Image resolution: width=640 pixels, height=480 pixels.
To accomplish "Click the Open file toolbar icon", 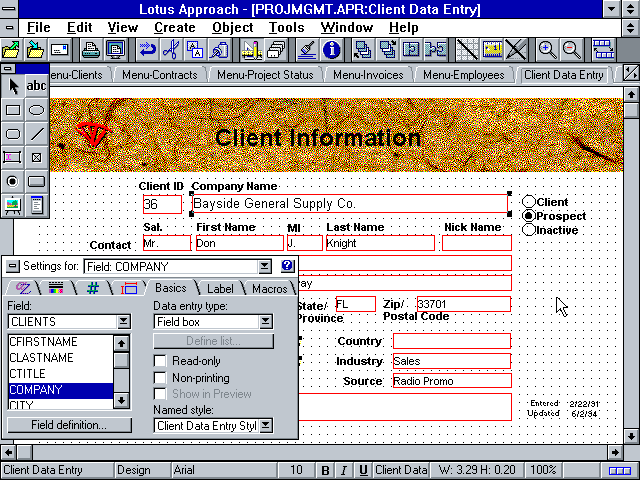I will (12, 50).
